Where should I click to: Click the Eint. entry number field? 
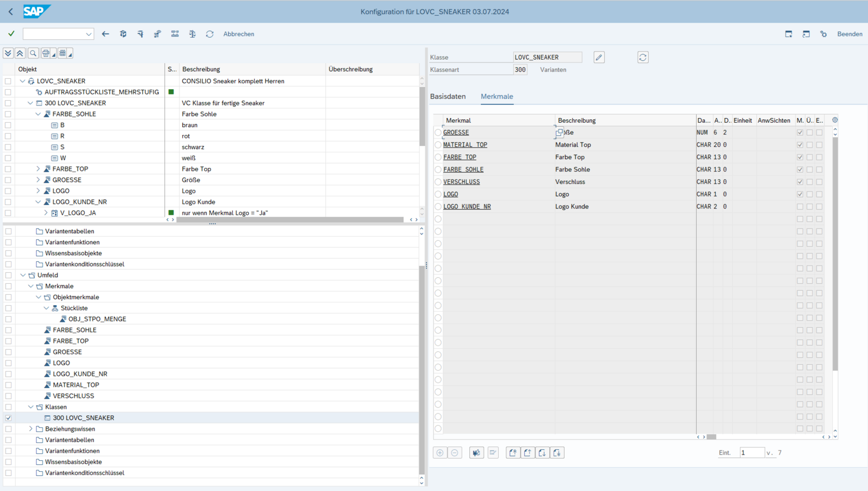(x=752, y=453)
